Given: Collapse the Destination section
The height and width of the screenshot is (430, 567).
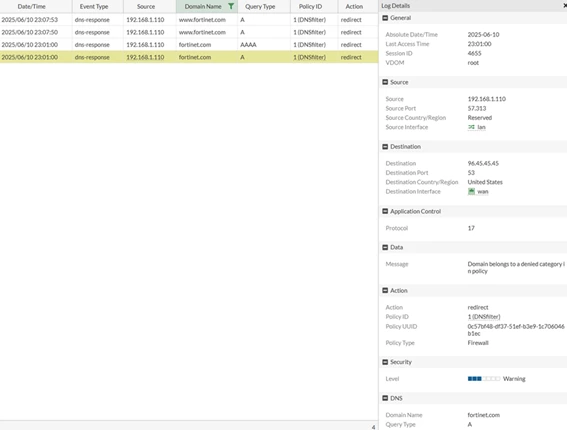Looking at the screenshot, I should coord(385,146).
